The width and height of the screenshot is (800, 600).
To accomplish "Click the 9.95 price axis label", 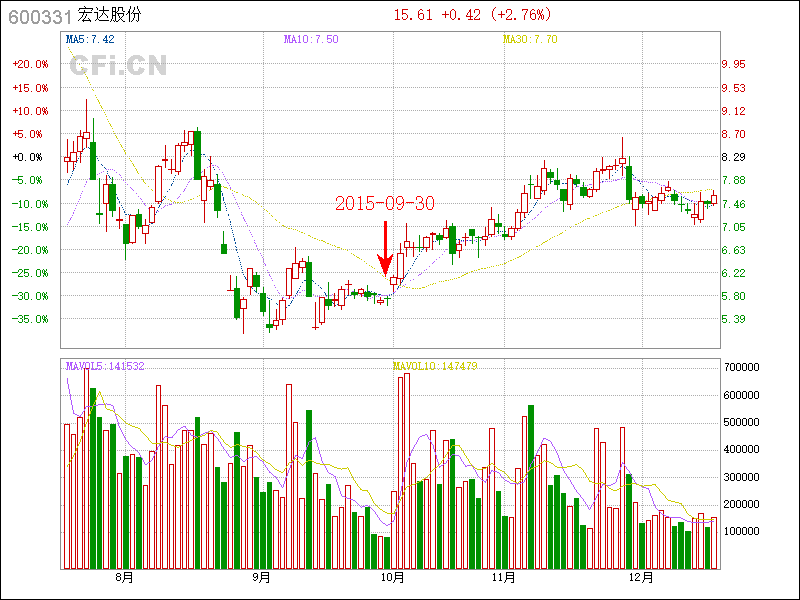I will point(733,64).
